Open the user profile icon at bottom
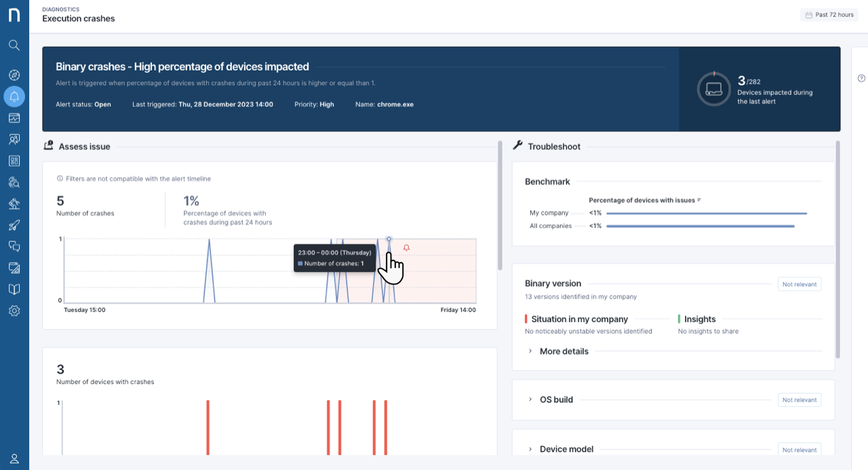The width and height of the screenshot is (868, 470). (14, 458)
